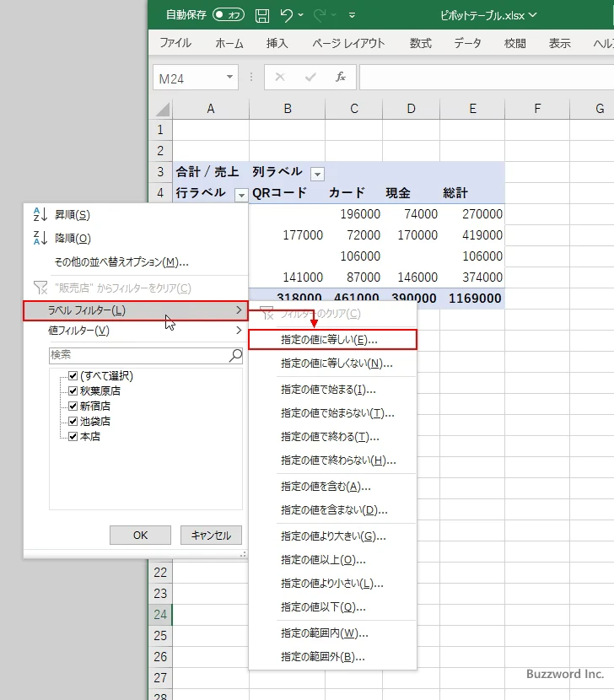
Task: Choose 指定の値を含む(A)...
Action: click(332, 487)
